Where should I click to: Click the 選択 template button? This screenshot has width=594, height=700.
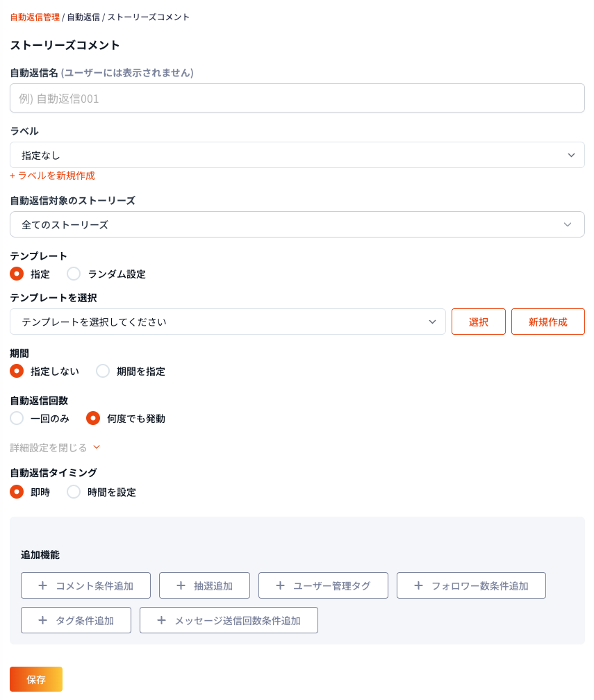click(478, 322)
